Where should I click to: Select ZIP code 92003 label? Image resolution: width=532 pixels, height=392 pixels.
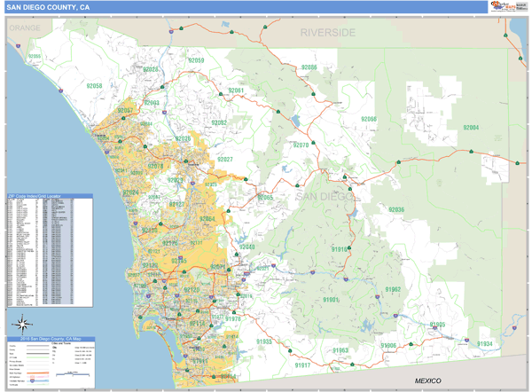coord(152,103)
